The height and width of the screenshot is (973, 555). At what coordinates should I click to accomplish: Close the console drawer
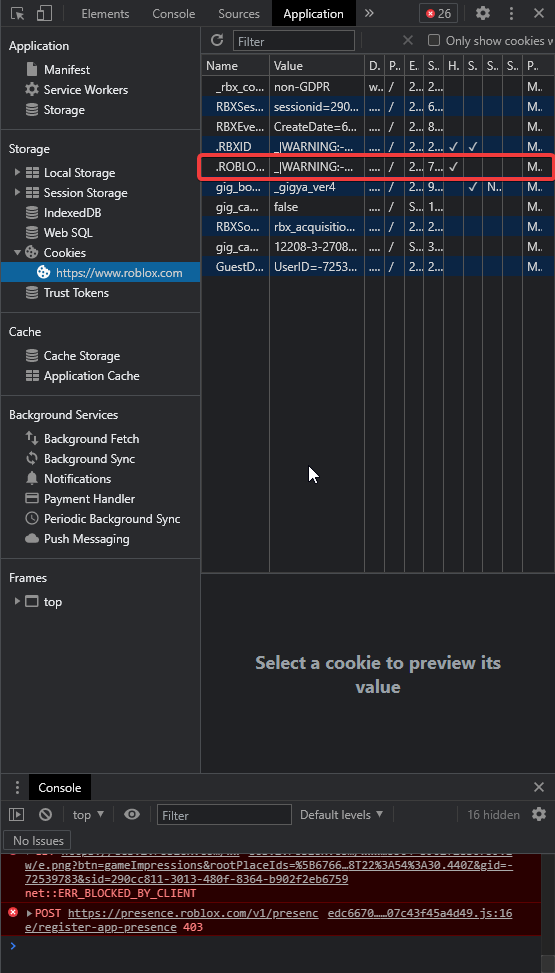pyautogui.click(x=539, y=787)
